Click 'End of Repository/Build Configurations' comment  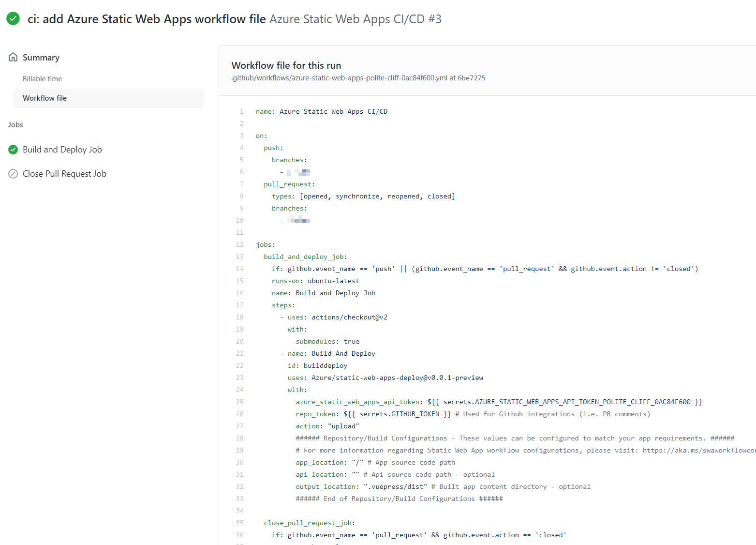[x=400, y=499]
